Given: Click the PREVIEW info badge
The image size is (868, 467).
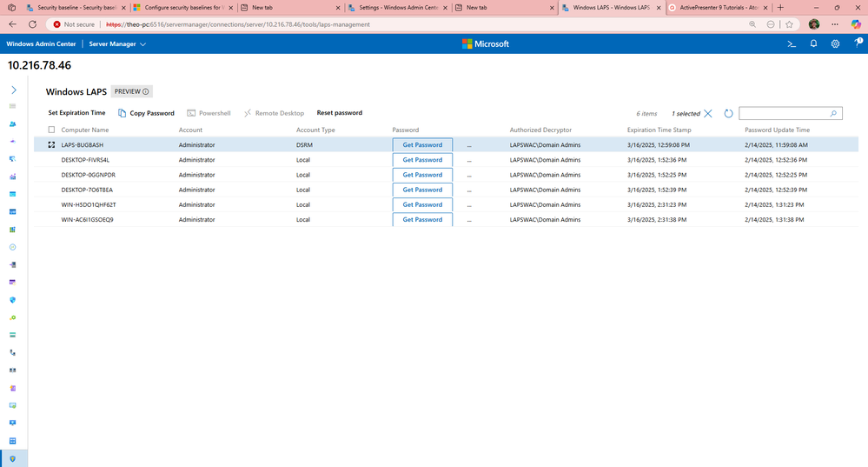Looking at the screenshot, I should tap(132, 91).
